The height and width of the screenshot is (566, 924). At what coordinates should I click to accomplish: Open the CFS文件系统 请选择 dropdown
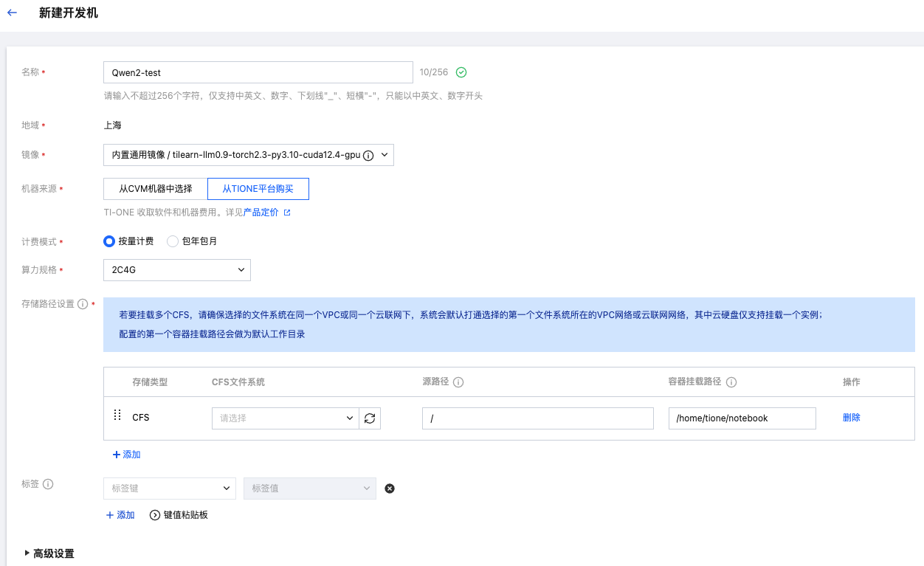[286, 418]
